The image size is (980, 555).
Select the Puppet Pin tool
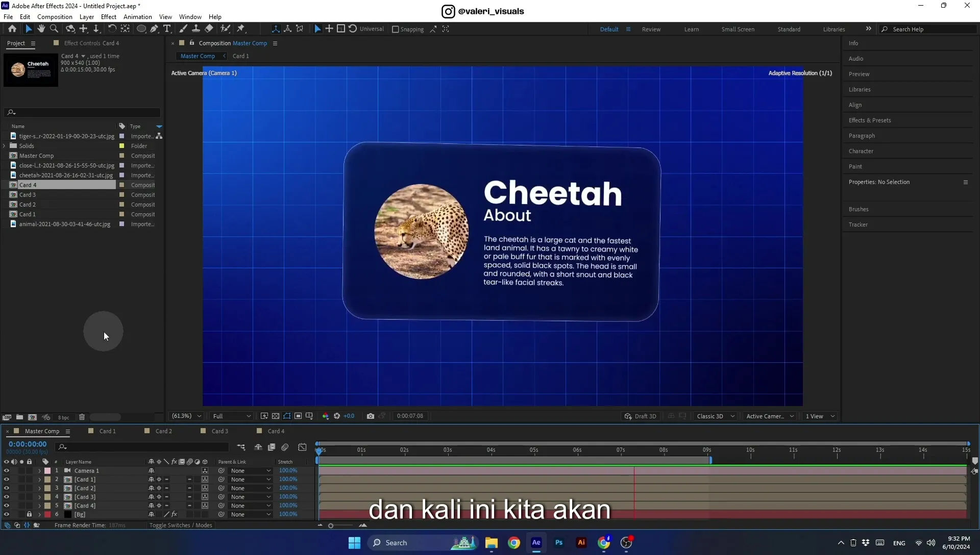(241, 29)
